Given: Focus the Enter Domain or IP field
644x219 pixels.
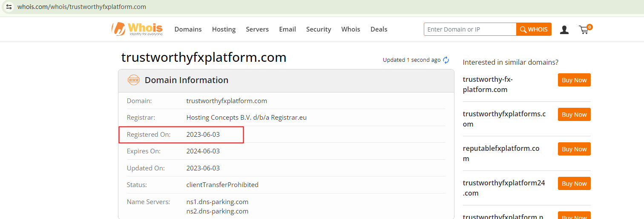Looking at the screenshot, I should click(470, 29).
